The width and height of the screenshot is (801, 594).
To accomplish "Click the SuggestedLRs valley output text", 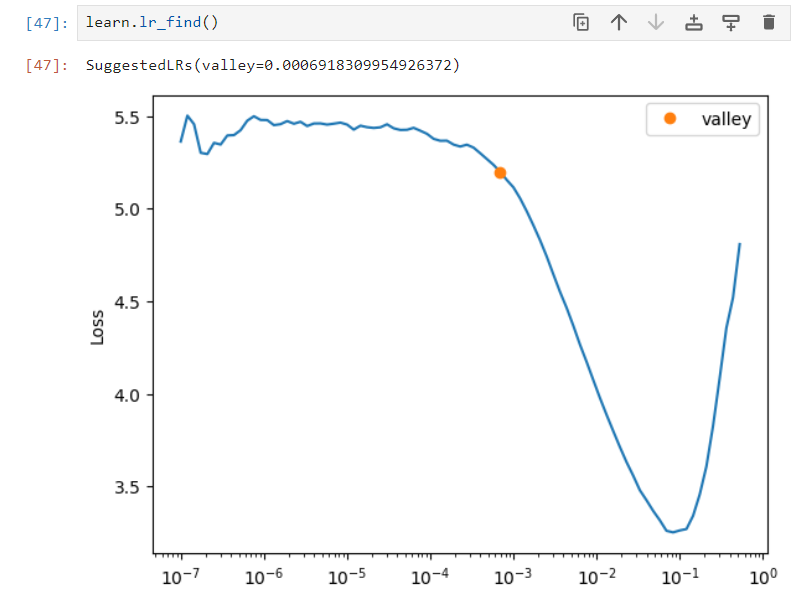I will click(x=272, y=65).
